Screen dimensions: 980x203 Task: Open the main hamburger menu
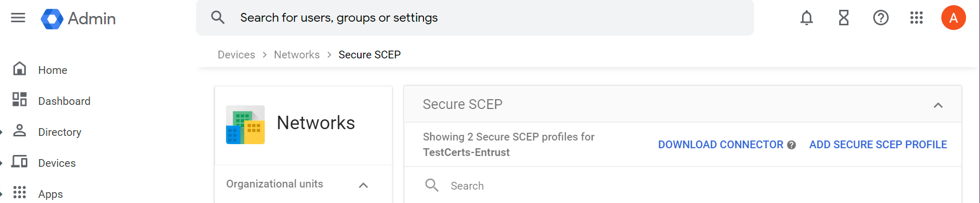pos(18,18)
